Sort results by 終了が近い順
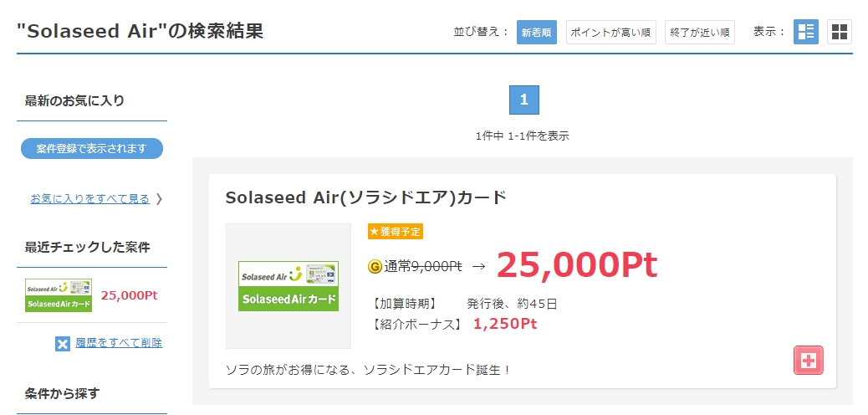 coord(700,32)
